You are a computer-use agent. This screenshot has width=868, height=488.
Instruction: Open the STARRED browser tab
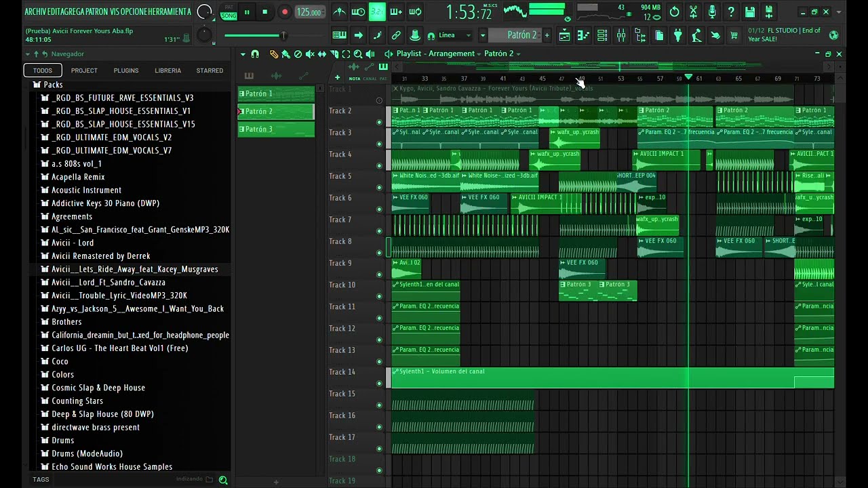click(x=210, y=70)
